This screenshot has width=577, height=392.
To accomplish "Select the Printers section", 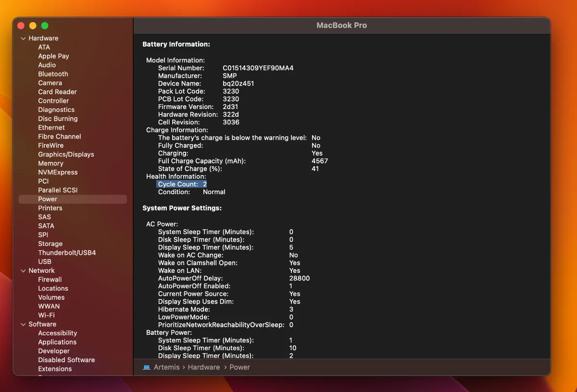I will [50, 208].
